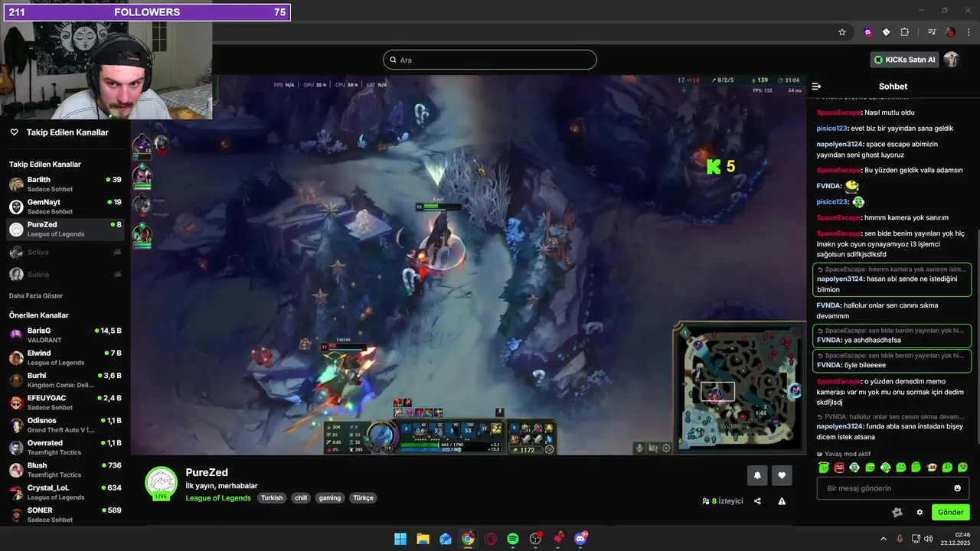Click the 8 İzleyici viewer count
This screenshot has width=980, height=551.
point(723,501)
